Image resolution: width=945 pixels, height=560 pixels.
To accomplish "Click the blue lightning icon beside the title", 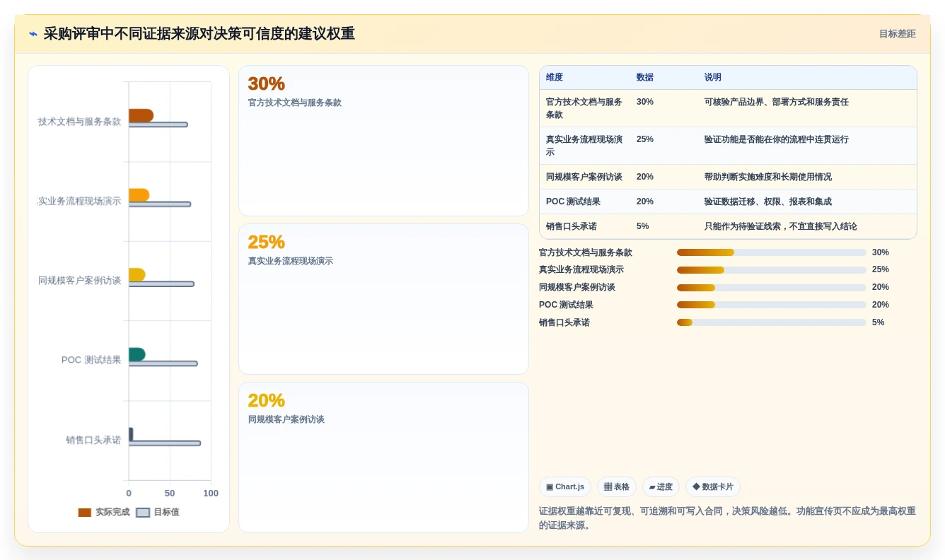I will [33, 34].
